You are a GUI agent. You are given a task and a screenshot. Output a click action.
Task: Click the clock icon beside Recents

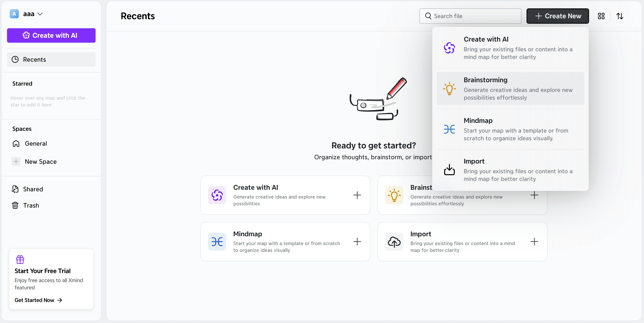point(15,59)
